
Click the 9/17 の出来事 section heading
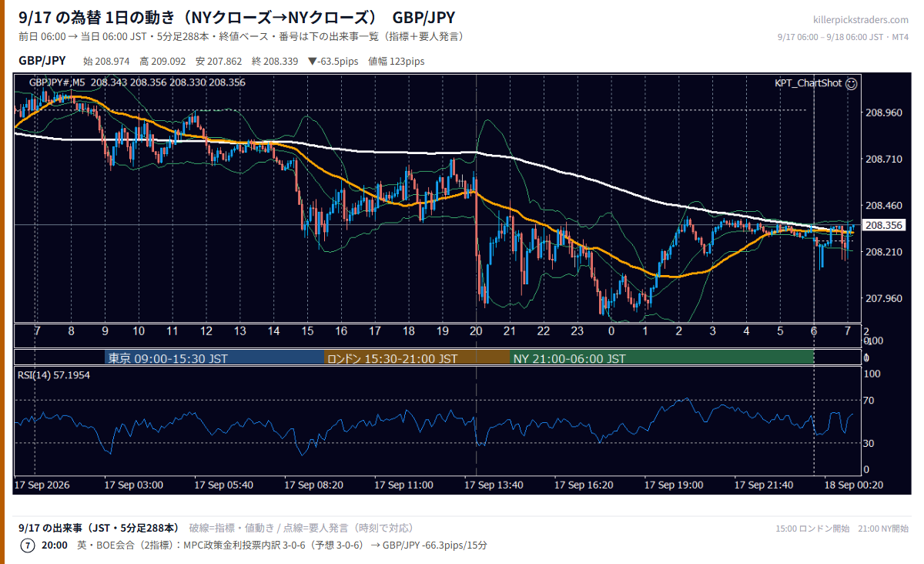[x=99, y=528]
